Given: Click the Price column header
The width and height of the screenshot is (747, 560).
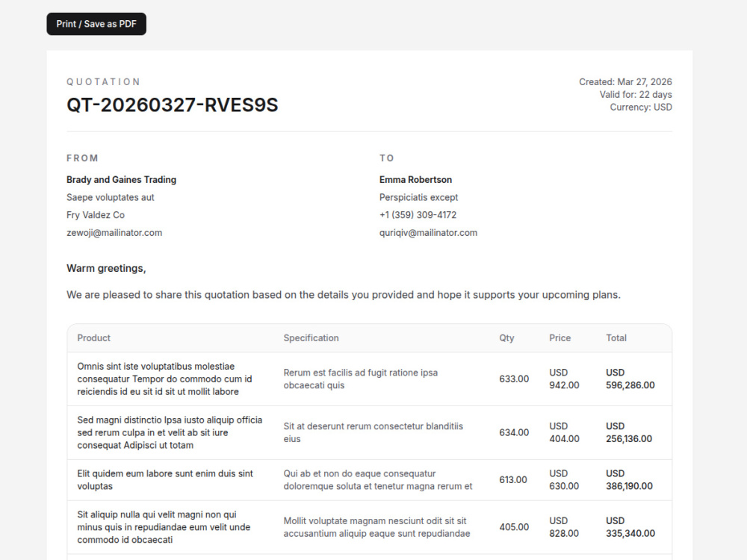Looking at the screenshot, I should 560,338.
